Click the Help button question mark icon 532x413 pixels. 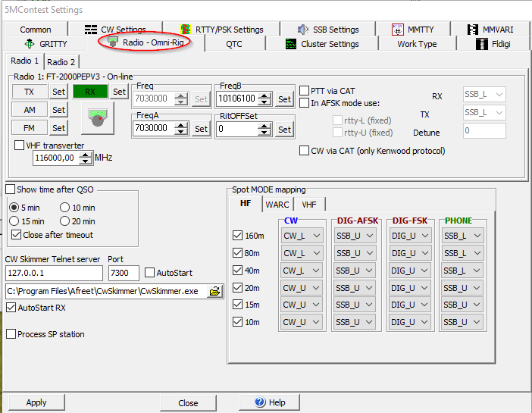click(x=260, y=402)
